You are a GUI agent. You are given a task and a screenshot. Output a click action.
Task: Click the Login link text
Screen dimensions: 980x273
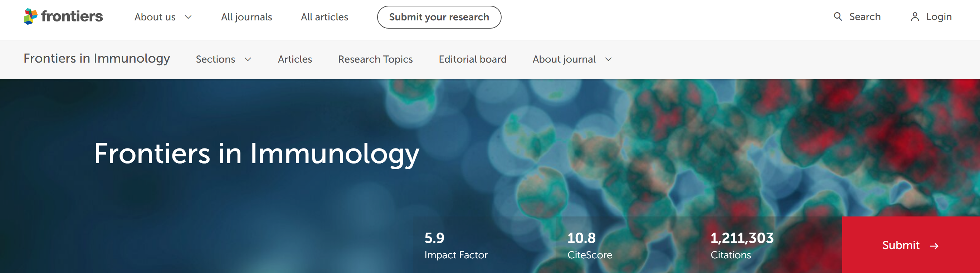pos(938,17)
